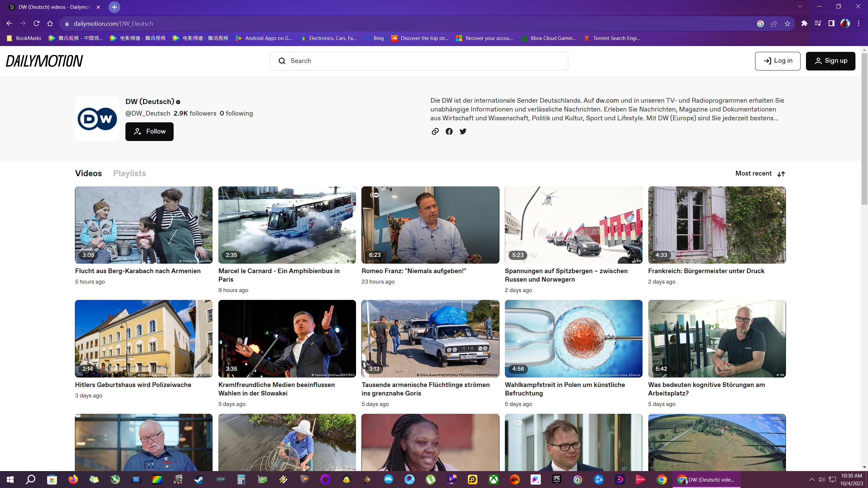Viewport: 868px width, 488px height.
Task: Expand the Most recent sort dropdown
Action: coord(760,174)
